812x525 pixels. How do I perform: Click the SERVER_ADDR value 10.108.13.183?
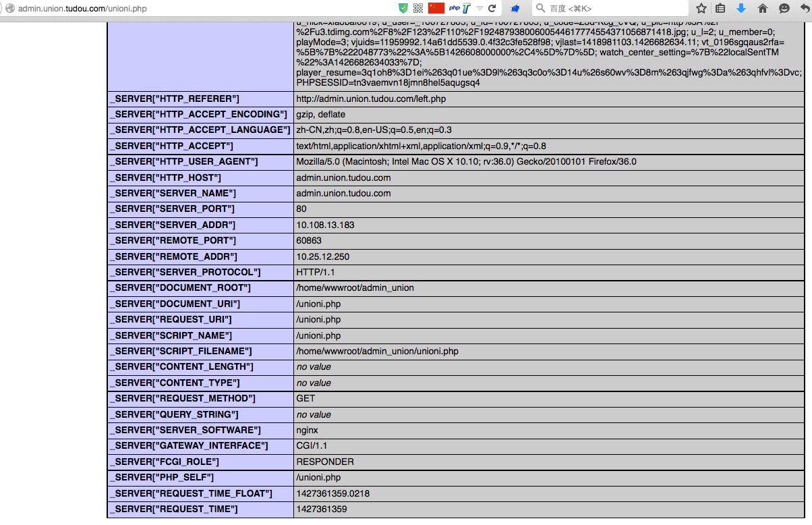[325, 225]
